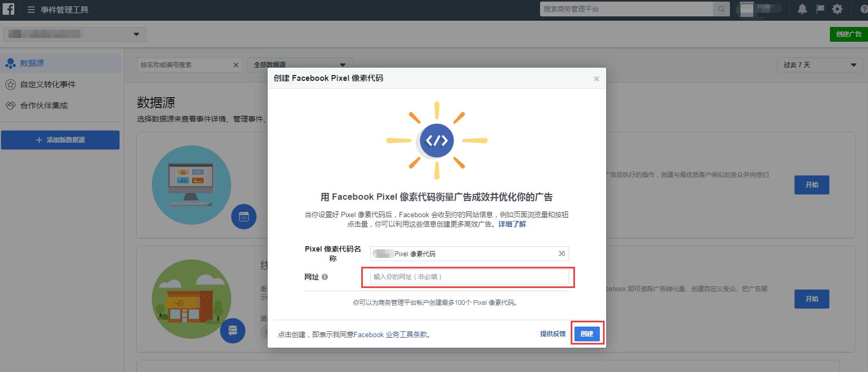Viewport: 868px width, 372px height.
Task: Click the blue code badge icon on the website card
Action: 244,217
